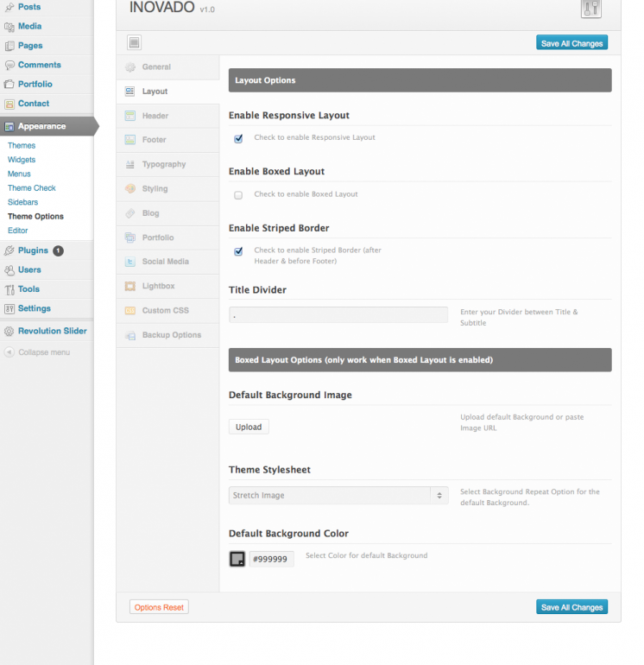Click the Comments bubble icon
The width and height of the screenshot is (644, 665).
point(9,66)
